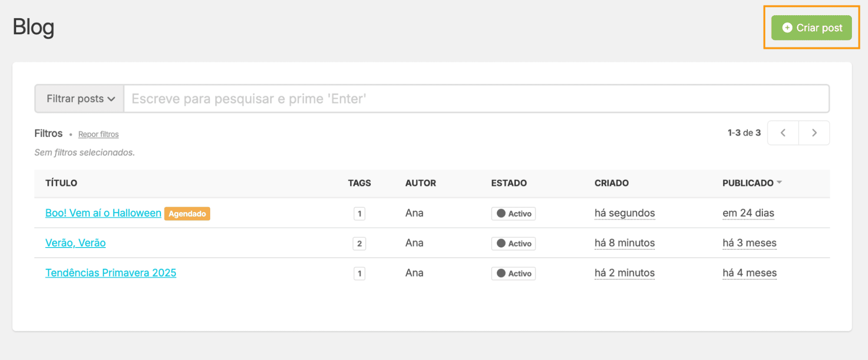This screenshot has height=360, width=868.
Task: Open the Boo! Vem aí o Halloween post
Action: [103, 213]
